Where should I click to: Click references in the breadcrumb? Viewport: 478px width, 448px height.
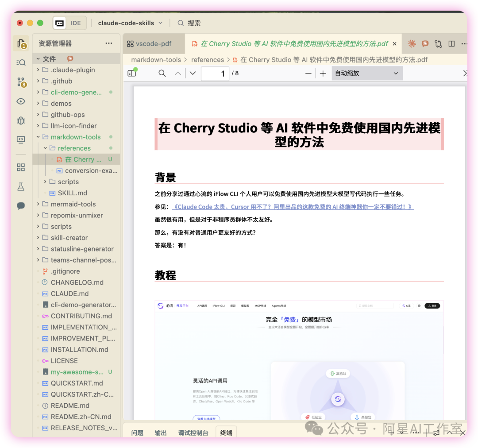tap(208, 60)
